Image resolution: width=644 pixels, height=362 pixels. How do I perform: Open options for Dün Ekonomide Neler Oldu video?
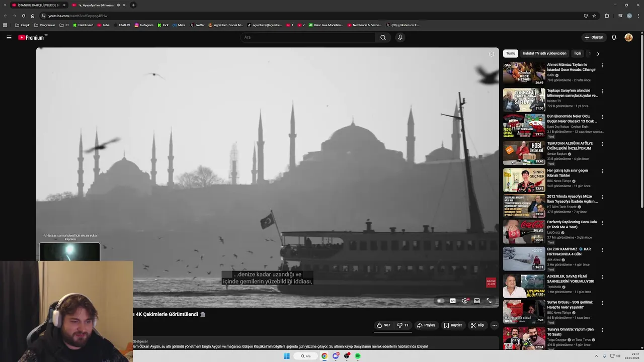pos(602,117)
